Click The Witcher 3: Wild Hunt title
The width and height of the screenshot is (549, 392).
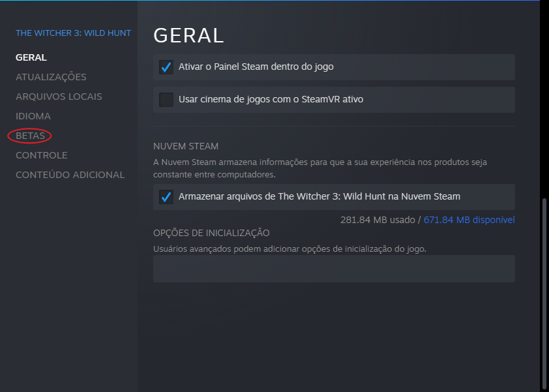tap(73, 33)
